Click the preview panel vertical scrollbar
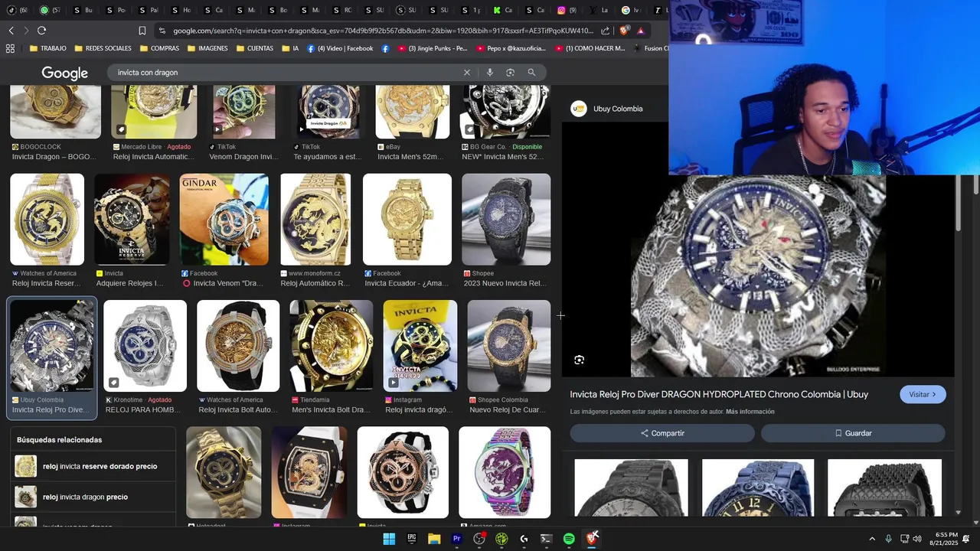The image size is (980, 551). 959,203
